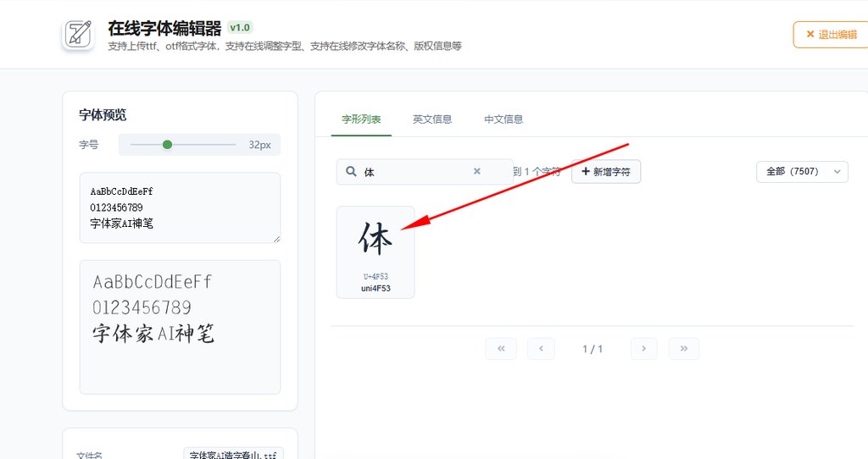
Task: Click the 字体预览 heading
Action: click(x=103, y=115)
